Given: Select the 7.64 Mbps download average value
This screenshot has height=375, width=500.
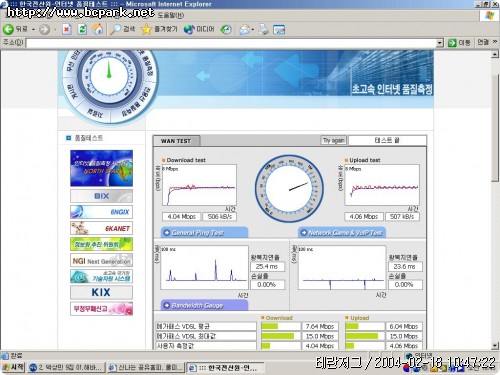Looking at the screenshot, I should click(x=320, y=326).
